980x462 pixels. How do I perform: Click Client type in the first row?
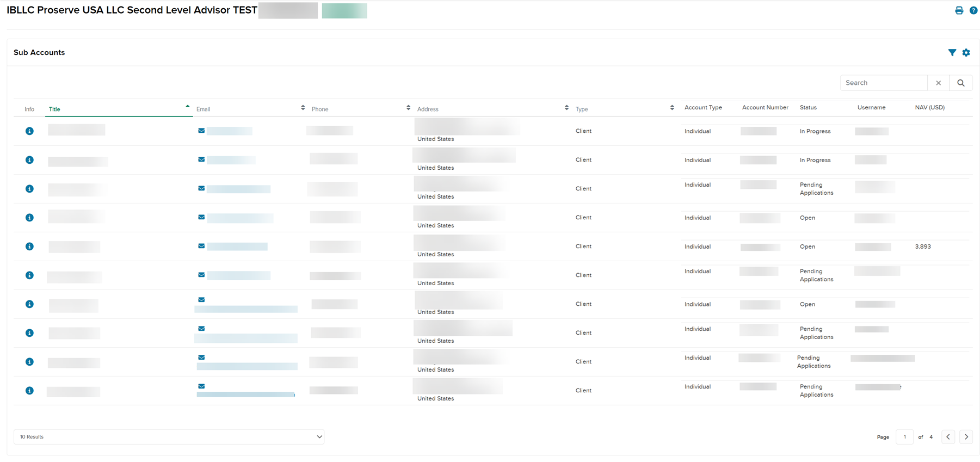tap(583, 131)
